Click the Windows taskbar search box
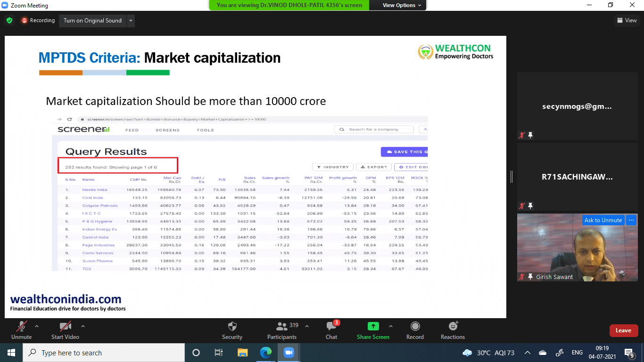Screen dimensions: 644x362 (x=104, y=353)
